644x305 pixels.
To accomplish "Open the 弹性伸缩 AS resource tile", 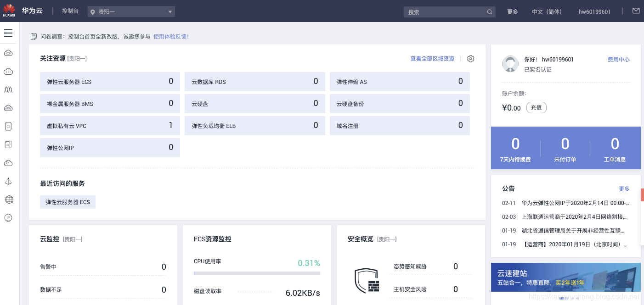I will [400, 82].
